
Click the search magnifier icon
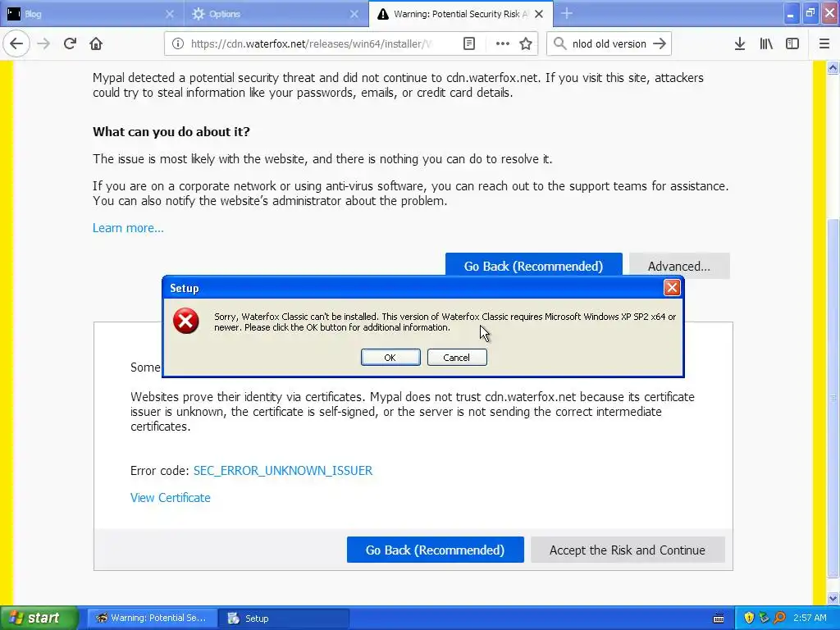click(559, 44)
